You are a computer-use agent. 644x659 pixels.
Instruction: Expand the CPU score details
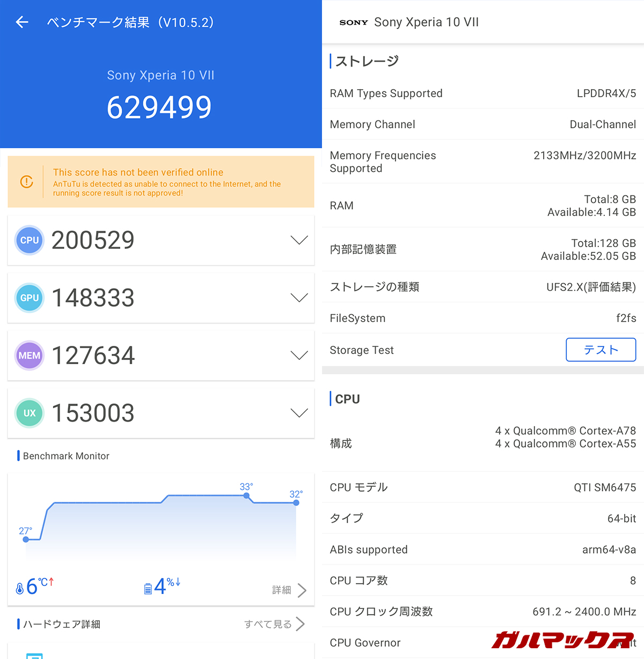point(299,240)
